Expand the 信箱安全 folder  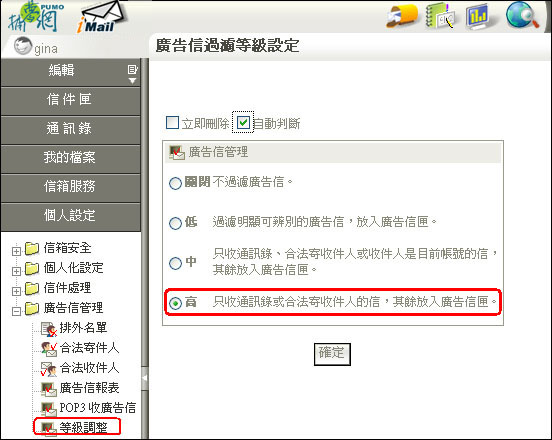click(16, 251)
